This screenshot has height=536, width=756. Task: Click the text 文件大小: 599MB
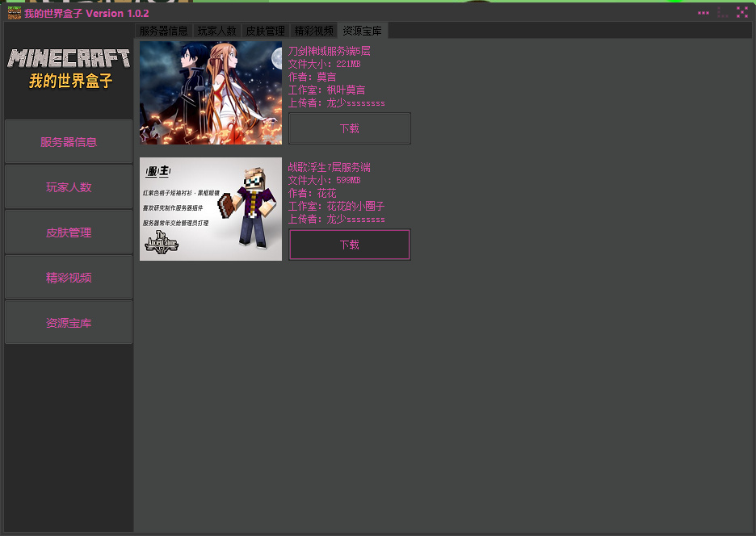point(325,180)
